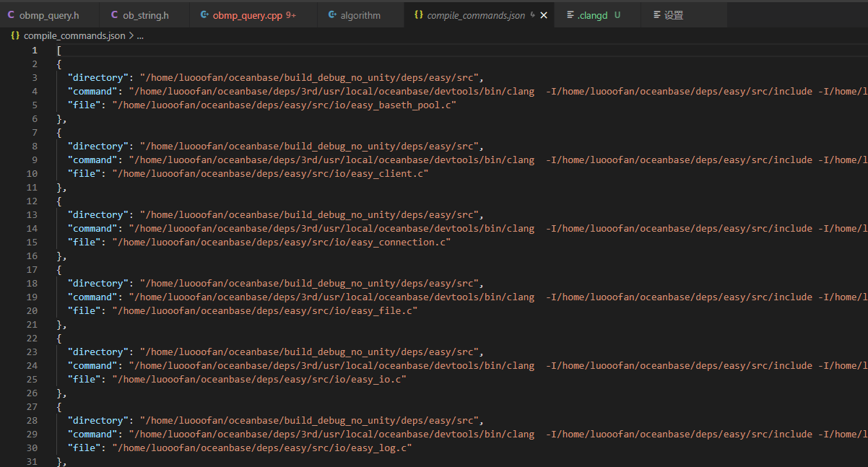
Task: Click the U git status badge on .clangd tab
Action: point(617,14)
